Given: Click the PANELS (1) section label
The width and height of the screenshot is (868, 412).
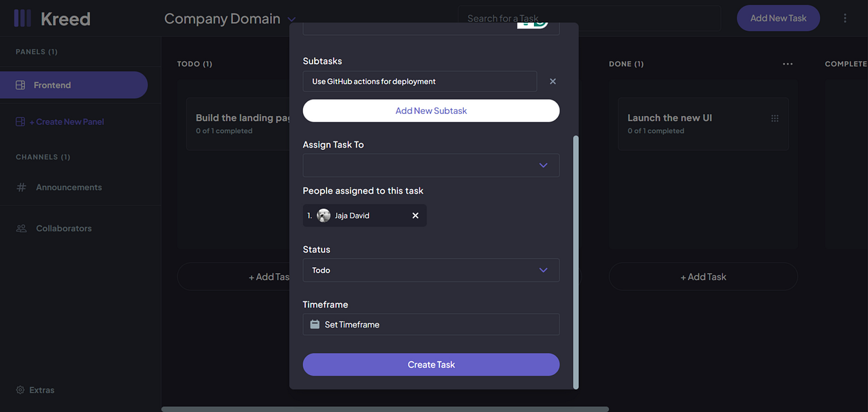Looking at the screenshot, I should point(36,52).
